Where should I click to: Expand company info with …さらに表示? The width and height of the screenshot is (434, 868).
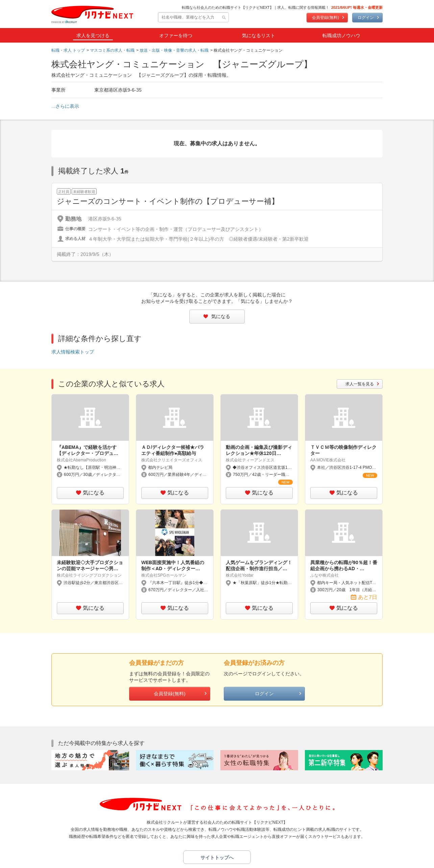(65, 106)
